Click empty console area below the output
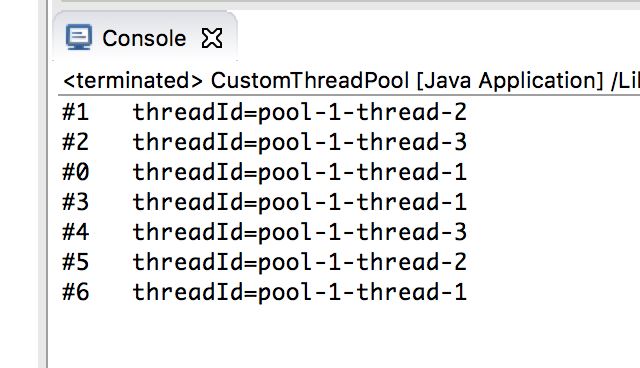 point(343,337)
